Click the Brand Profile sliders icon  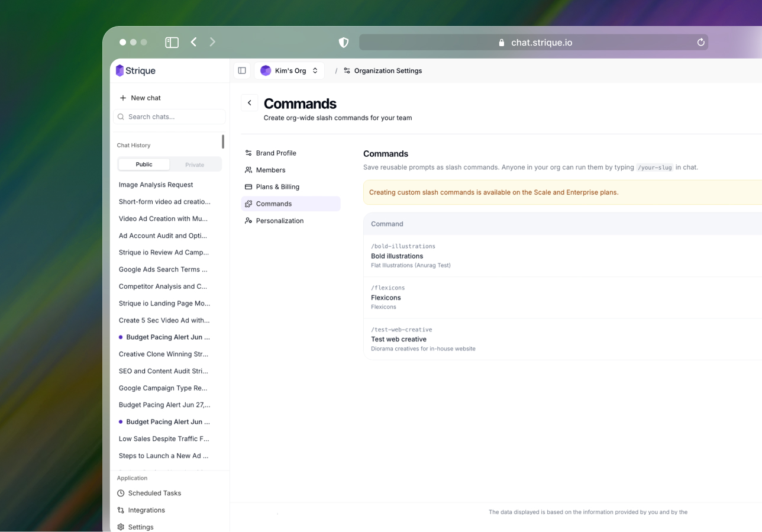248,153
